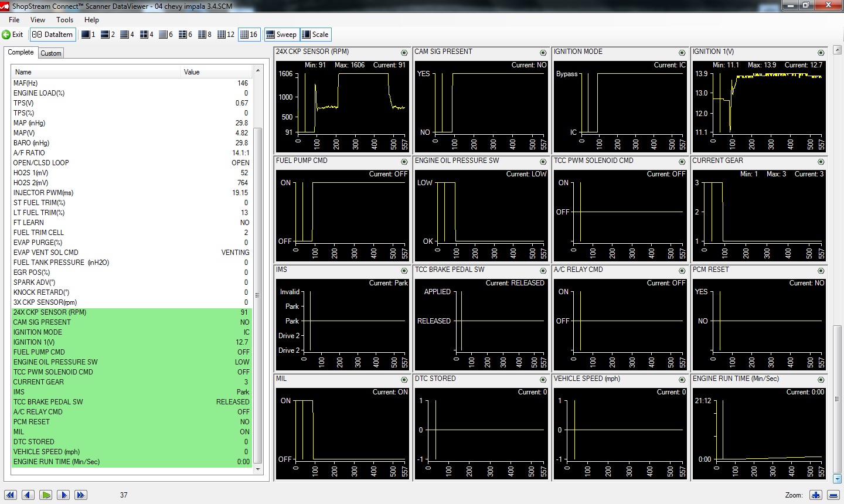
Task: Toggle the ENGINE RUN TIME graph option
Action: click(821, 380)
